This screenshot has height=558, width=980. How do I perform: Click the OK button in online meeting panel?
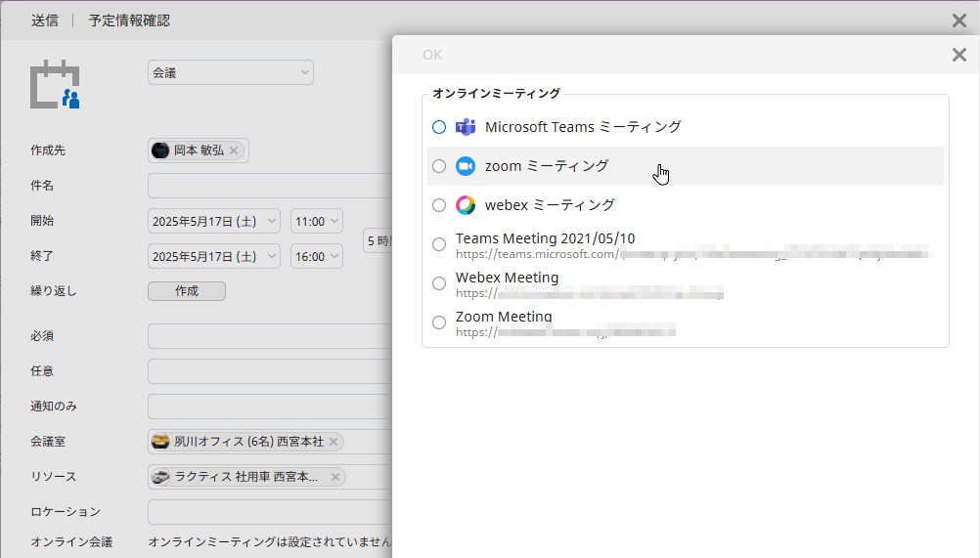point(432,55)
